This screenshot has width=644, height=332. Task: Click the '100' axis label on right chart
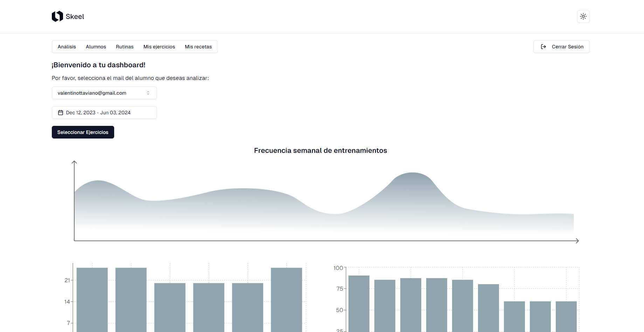338,268
